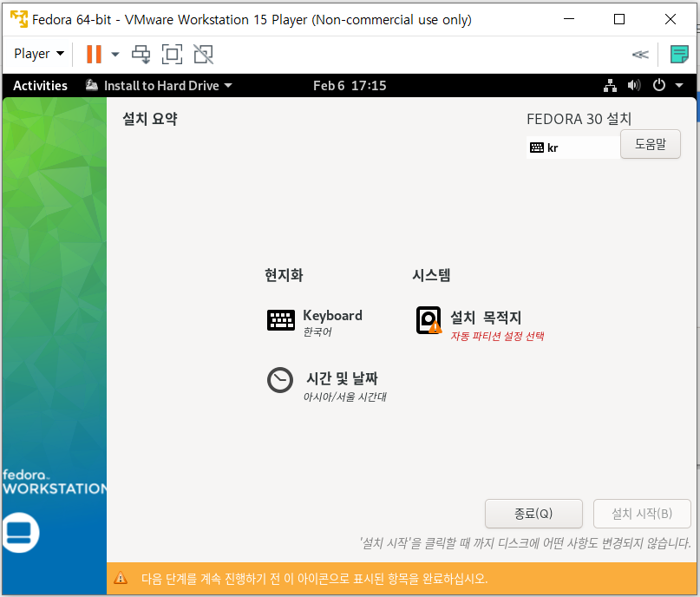Close the VMware Player window
Image resolution: width=700 pixels, height=597 pixels.
coord(671,19)
